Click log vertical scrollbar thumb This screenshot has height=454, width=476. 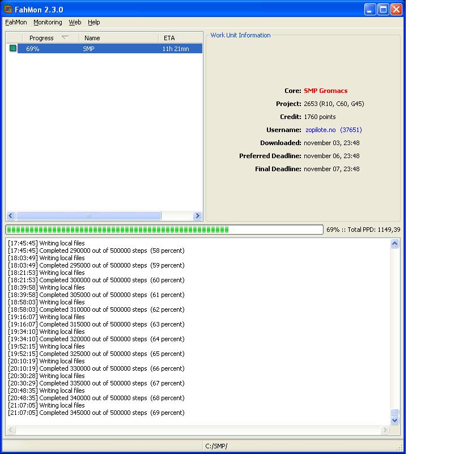pyautogui.click(x=394, y=412)
